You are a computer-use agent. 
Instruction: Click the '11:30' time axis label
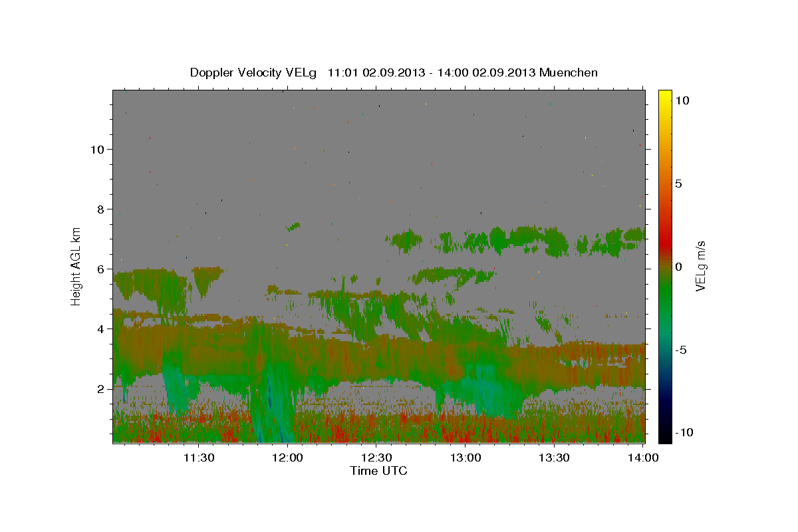(198, 458)
